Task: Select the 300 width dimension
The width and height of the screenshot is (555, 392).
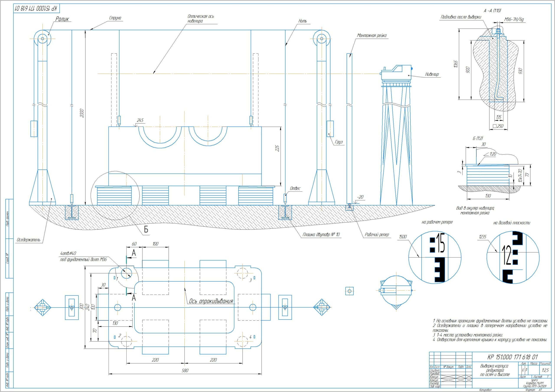Action: [82, 307]
